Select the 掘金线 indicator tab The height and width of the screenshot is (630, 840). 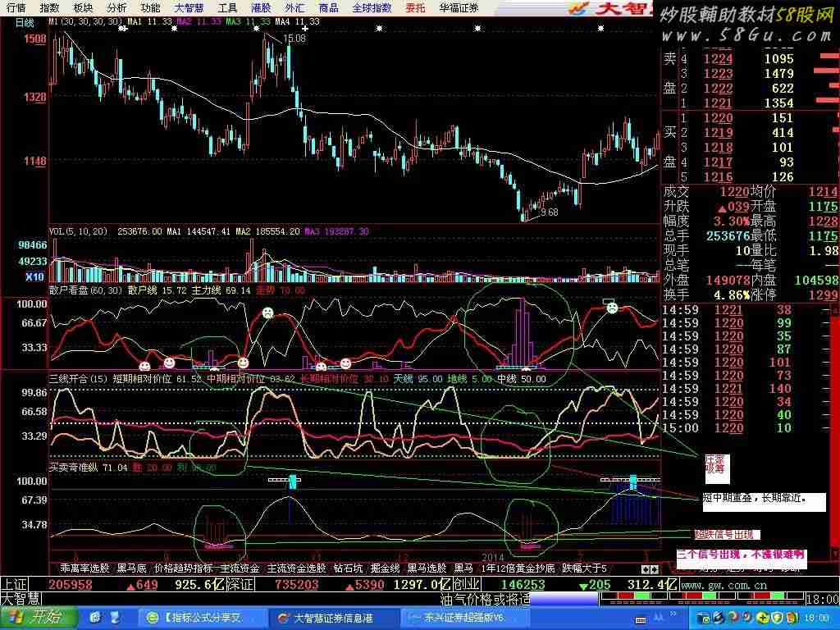point(386,568)
